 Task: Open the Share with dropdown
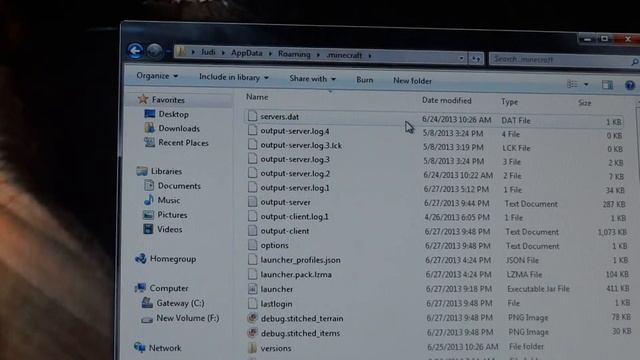[312, 78]
